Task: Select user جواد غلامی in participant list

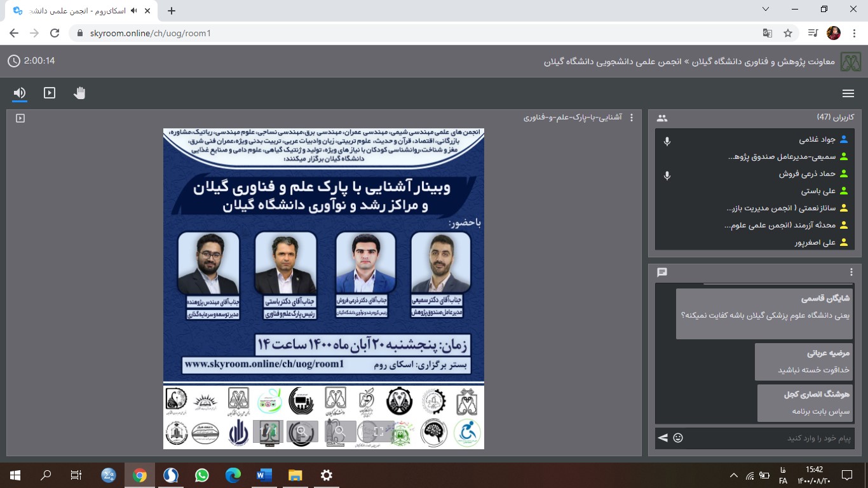Action: coord(816,140)
